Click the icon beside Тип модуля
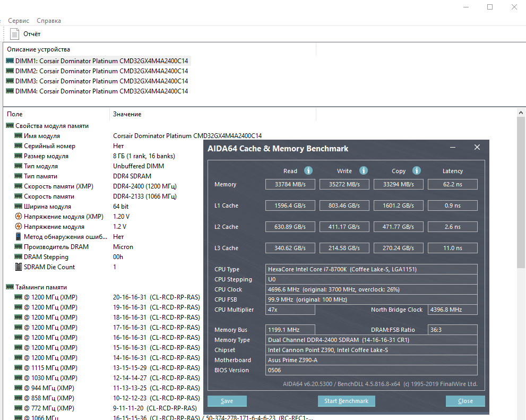The image size is (526, 420). [19, 166]
